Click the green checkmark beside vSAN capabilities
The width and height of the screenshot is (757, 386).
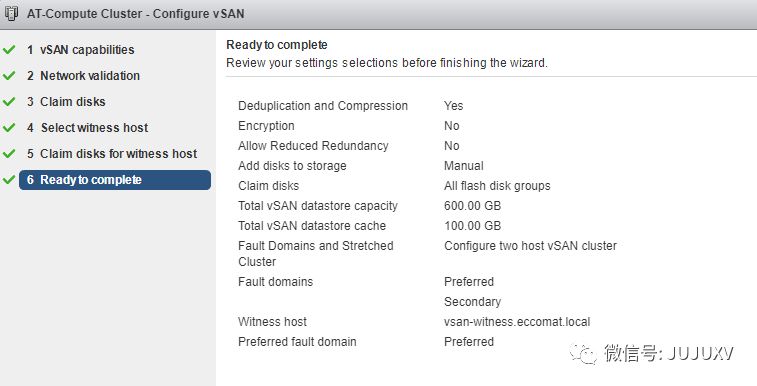coord(9,50)
